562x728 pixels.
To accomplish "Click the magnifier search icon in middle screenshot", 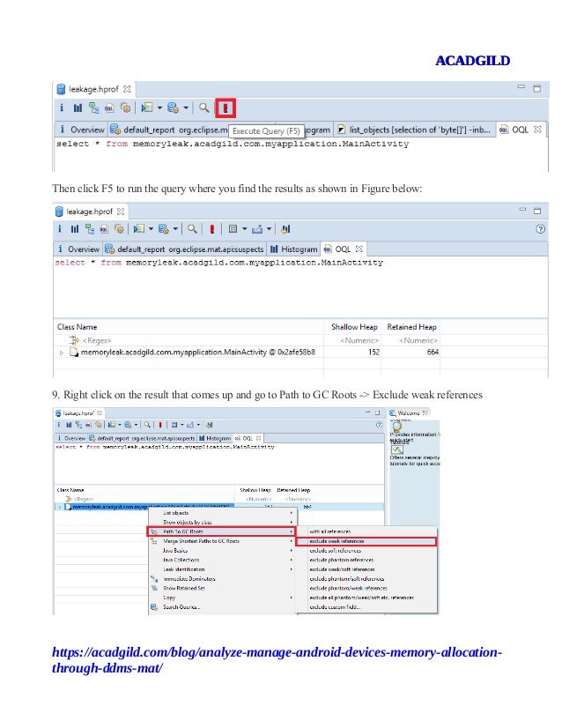I will click(x=192, y=228).
